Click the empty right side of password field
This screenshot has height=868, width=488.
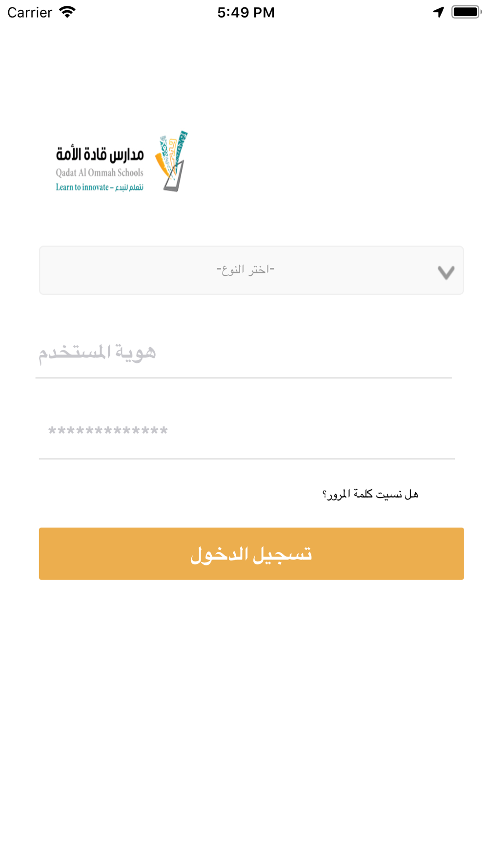[342, 432]
